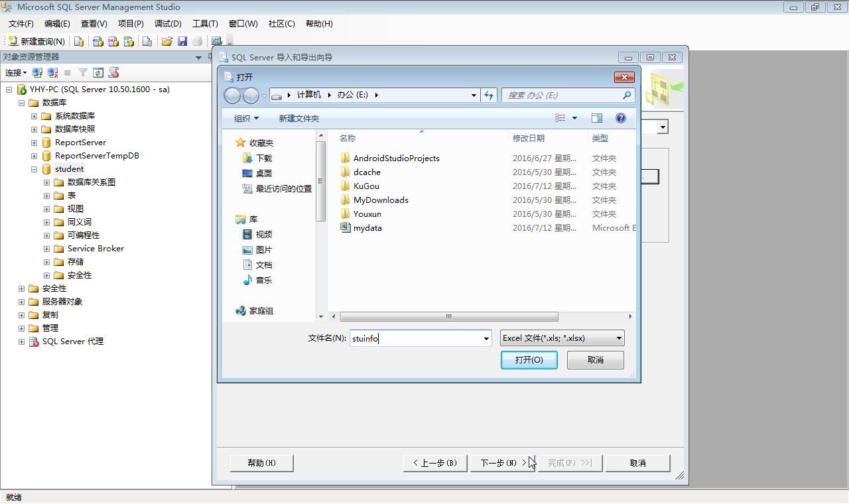The image size is (849, 504).
Task: Click the filter funnel icon
Action: pos(83,72)
